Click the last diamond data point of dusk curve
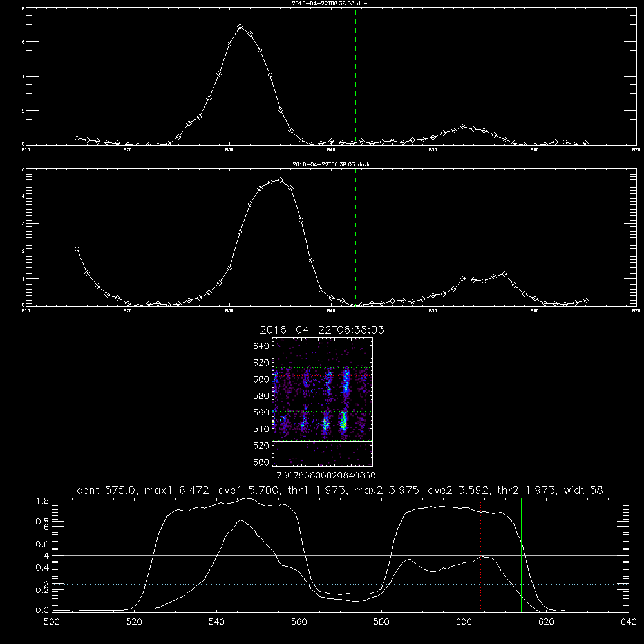Image resolution: width=644 pixels, height=644 pixels. tap(585, 301)
